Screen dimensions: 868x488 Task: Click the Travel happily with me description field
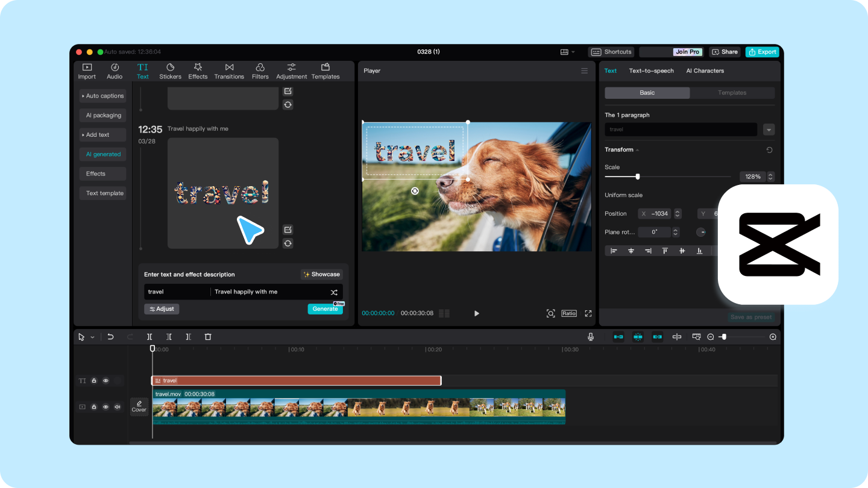(x=269, y=292)
